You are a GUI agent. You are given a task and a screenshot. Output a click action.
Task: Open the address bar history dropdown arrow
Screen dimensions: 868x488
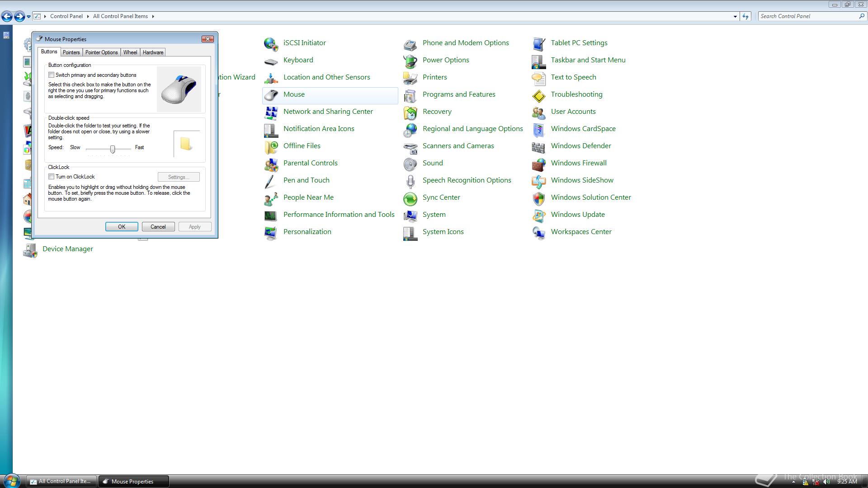735,16
